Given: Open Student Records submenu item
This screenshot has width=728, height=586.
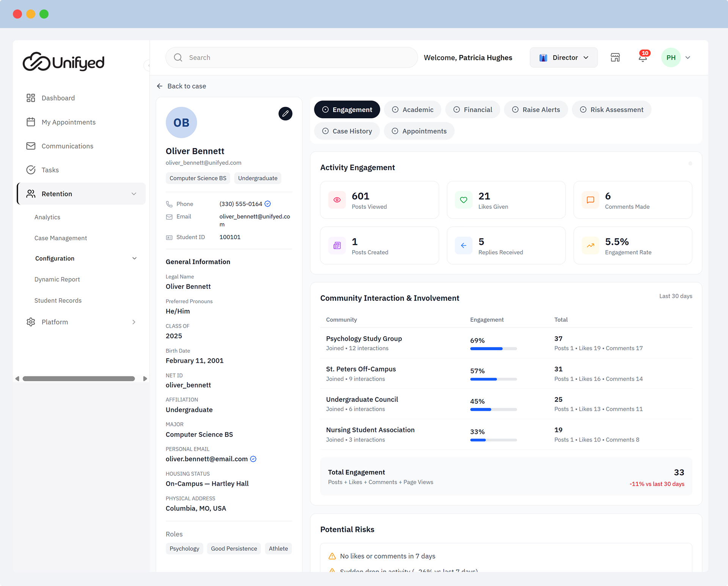Looking at the screenshot, I should point(58,301).
